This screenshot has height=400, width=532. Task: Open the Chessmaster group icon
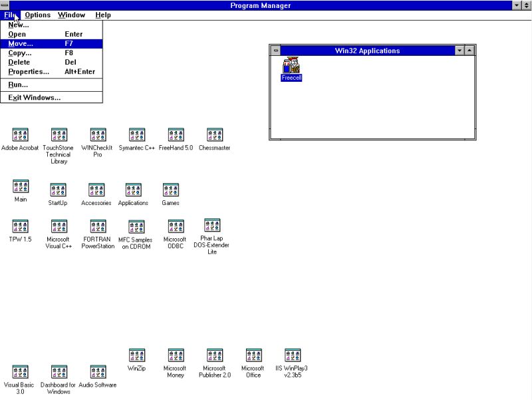coord(215,135)
